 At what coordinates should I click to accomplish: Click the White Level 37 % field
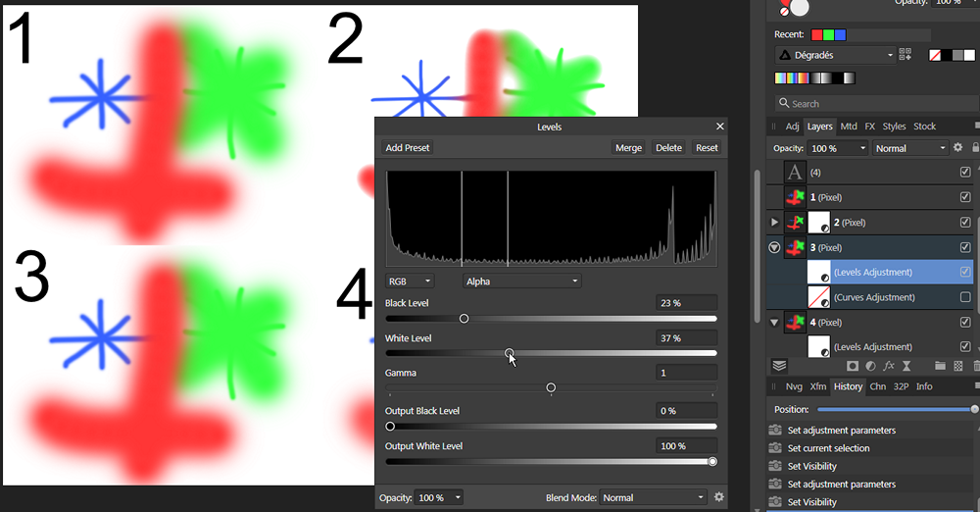point(686,338)
